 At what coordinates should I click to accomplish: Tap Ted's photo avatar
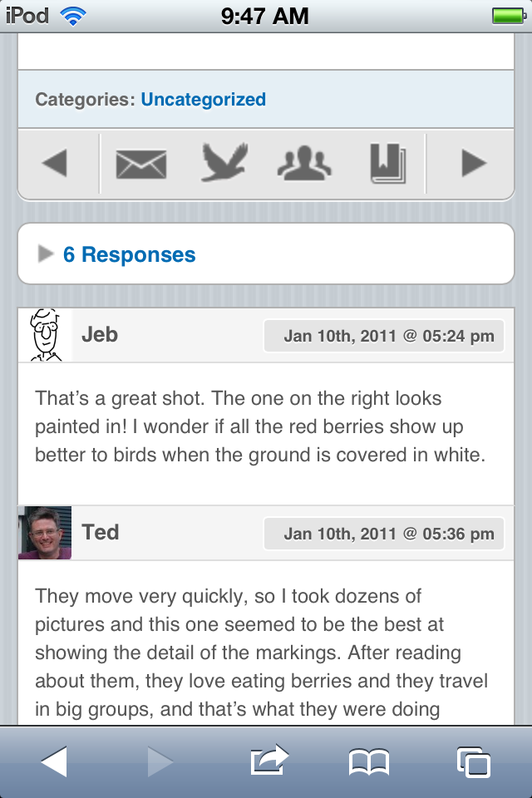(45, 533)
